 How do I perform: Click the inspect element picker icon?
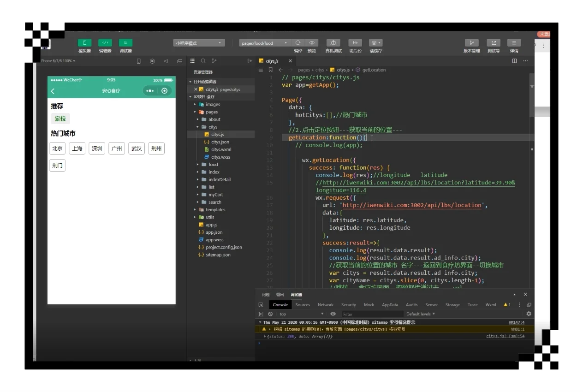[x=261, y=305]
